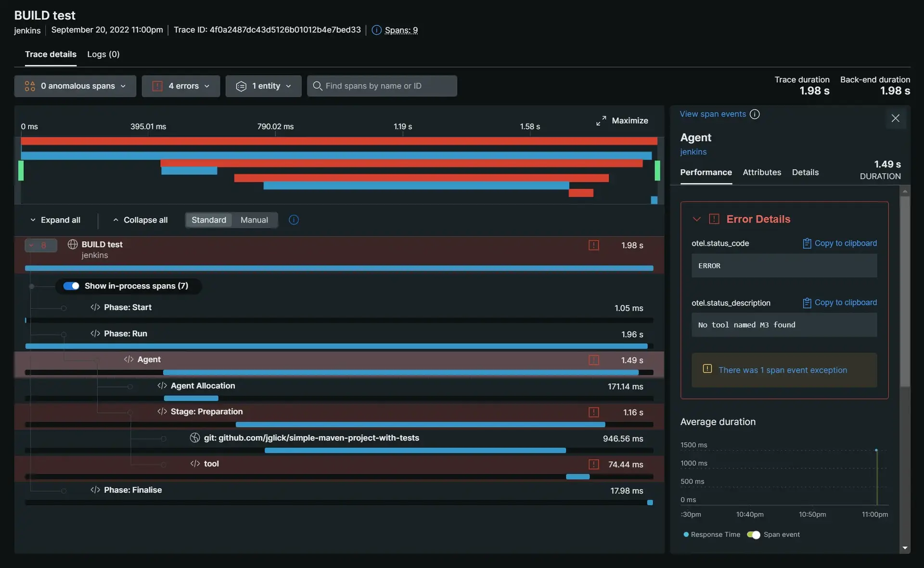The width and height of the screenshot is (924, 568).
Task: Click error icon on Agent span row
Action: tap(594, 360)
